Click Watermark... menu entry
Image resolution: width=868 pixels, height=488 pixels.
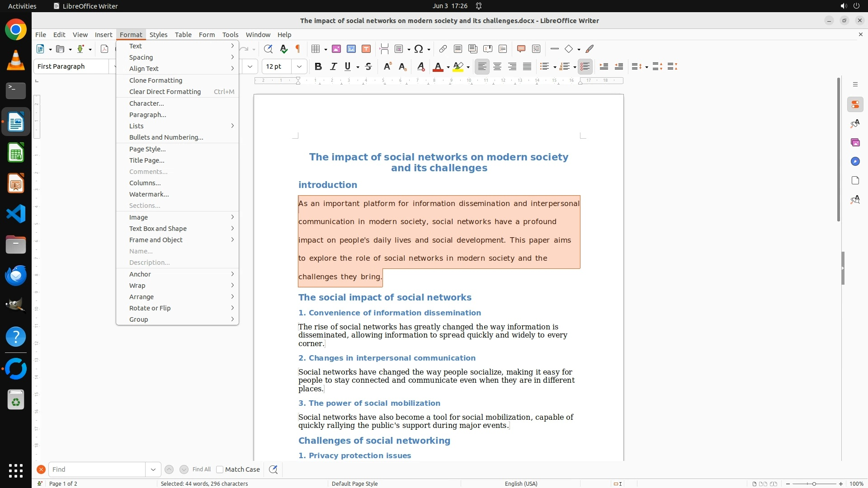tap(149, 194)
